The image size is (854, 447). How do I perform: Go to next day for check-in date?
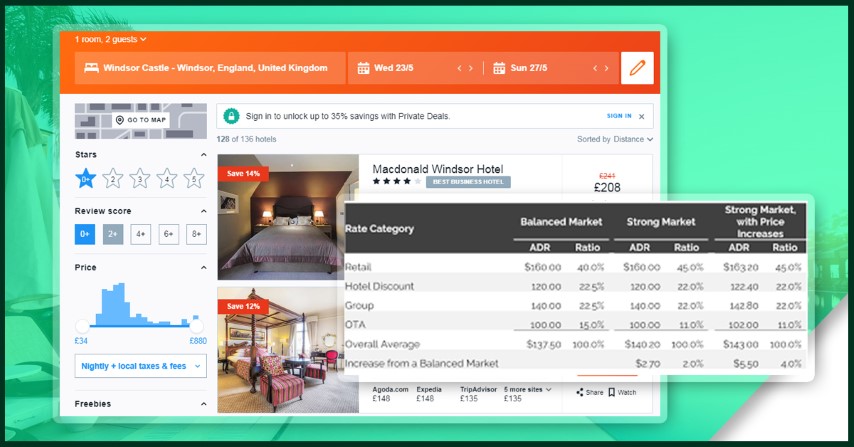[x=471, y=68]
